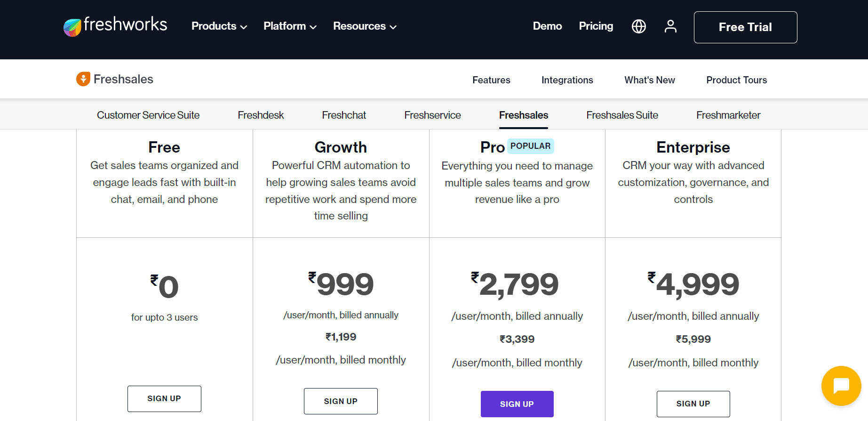Click the Free Trial button
The image size is (868, 421).
click(745, 27)
